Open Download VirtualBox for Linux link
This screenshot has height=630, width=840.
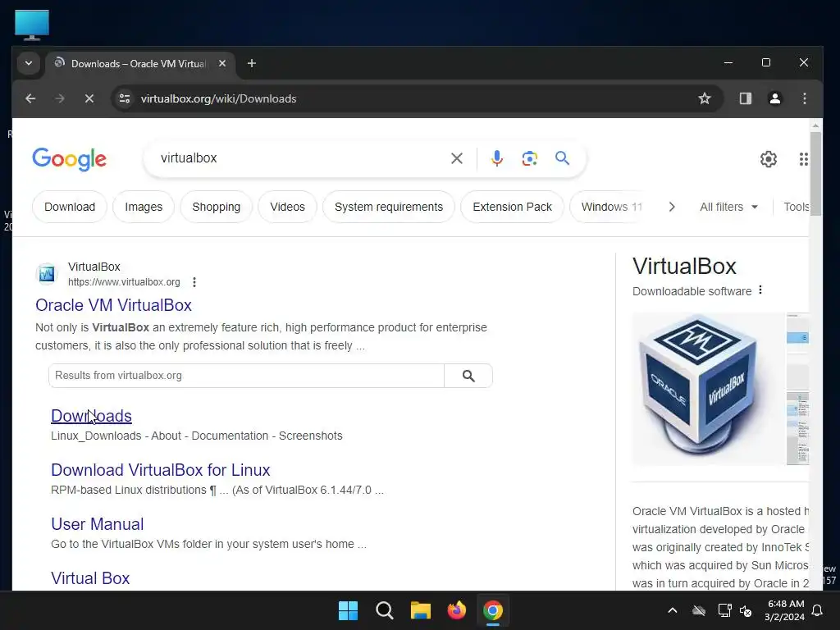pos(160,470)
